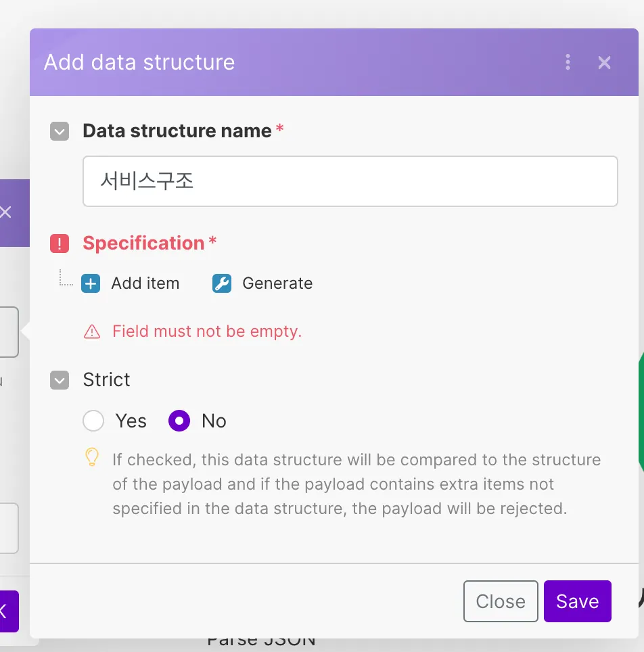Click the Strict field label
The height and width of the screenshot is (652, 644).
pos(106,380)
